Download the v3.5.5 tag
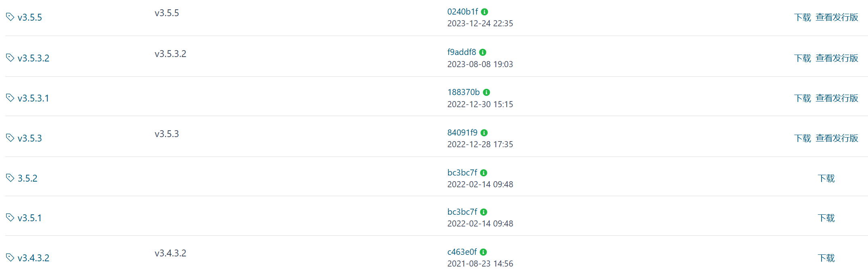Image resolution: width=868 pixels, height=273 pixels. [803, 17]
